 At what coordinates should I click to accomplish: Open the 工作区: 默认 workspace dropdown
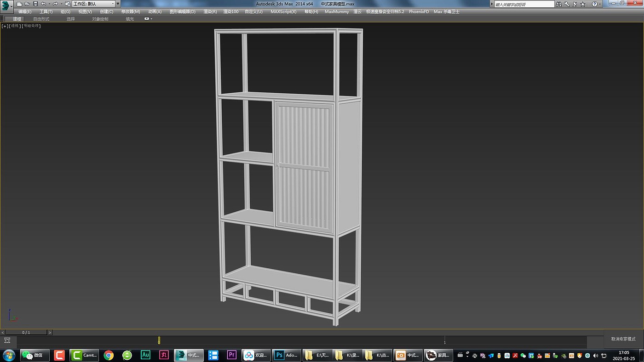pos(93,4)
